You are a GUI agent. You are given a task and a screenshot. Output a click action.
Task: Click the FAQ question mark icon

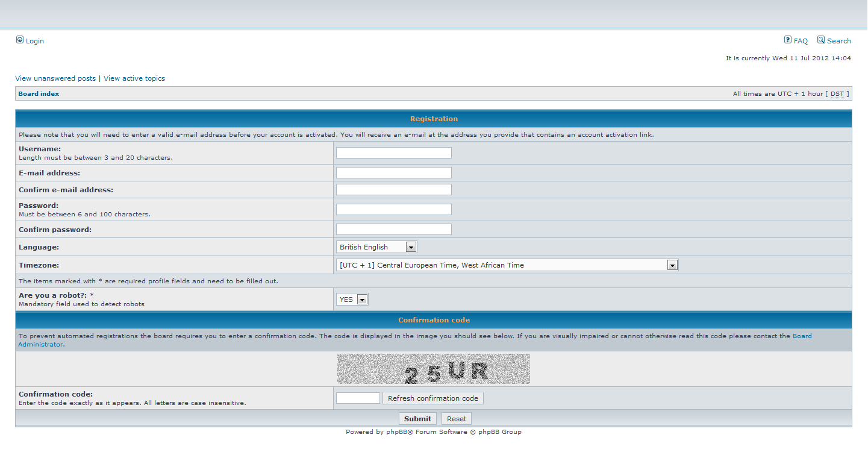[787, 40]
